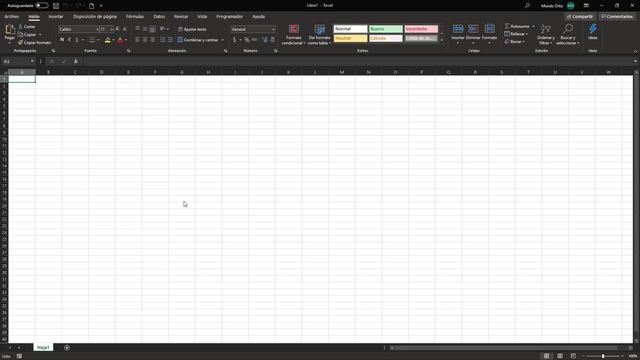
Task: Click the Compartir button
Action: pyautogui.click(x=580, y=17)
